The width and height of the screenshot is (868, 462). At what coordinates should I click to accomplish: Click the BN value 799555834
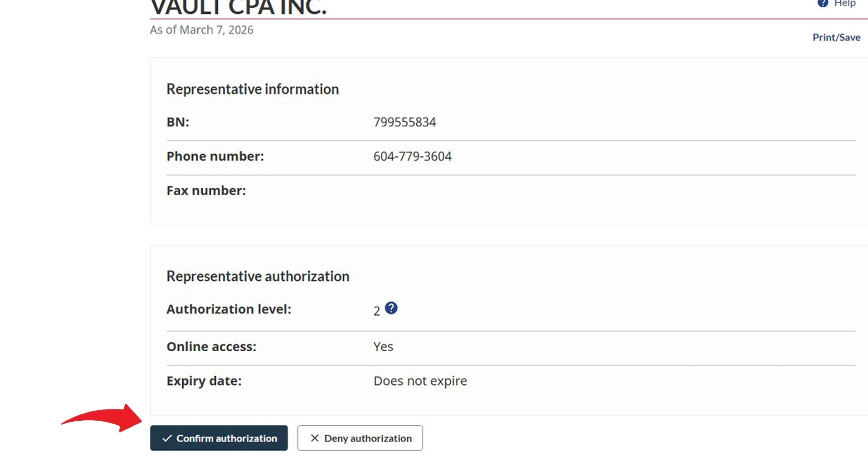coord(404,122)
